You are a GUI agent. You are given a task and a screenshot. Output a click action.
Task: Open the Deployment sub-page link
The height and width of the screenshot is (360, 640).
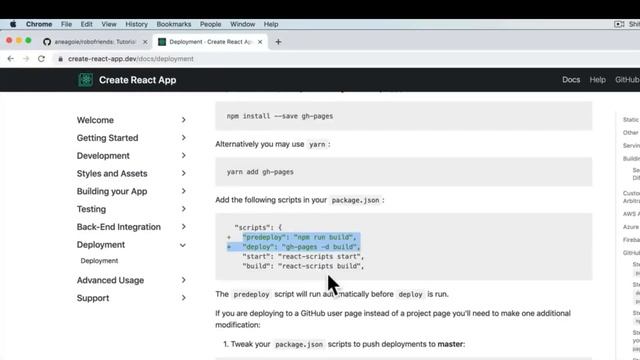point(99,261)
